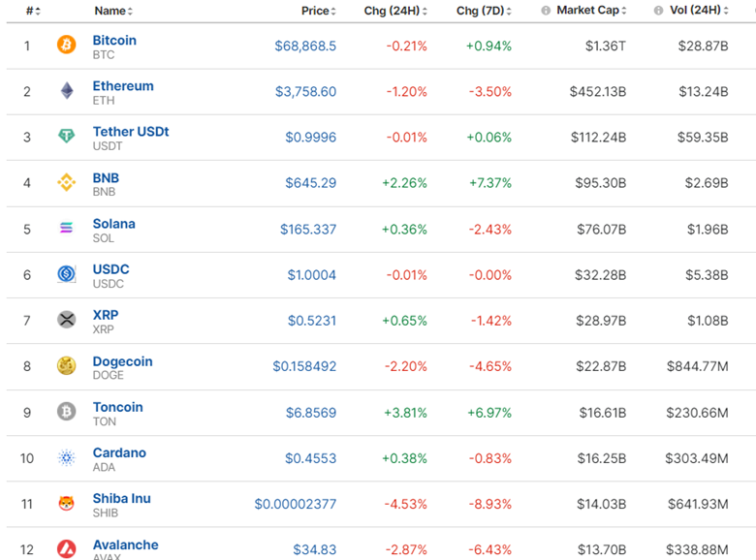
Task: Click Cardano price $0.4553
Action: 310,459
